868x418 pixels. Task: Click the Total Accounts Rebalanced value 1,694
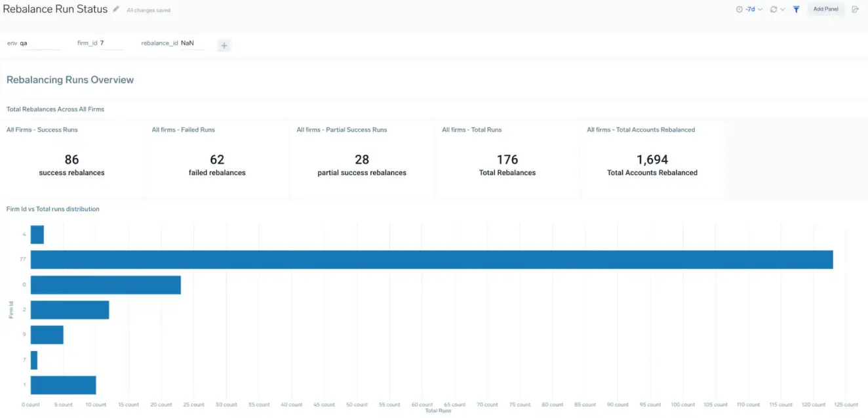(652, 159)
